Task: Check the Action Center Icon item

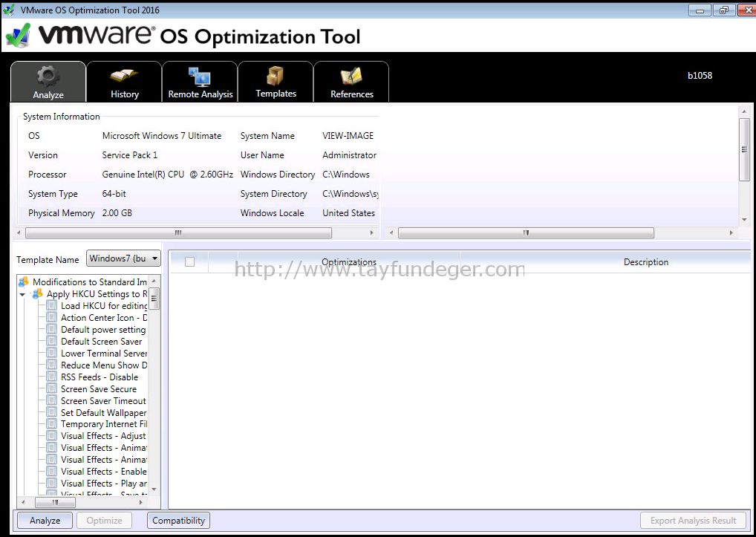Action: (x=52, y=317)
